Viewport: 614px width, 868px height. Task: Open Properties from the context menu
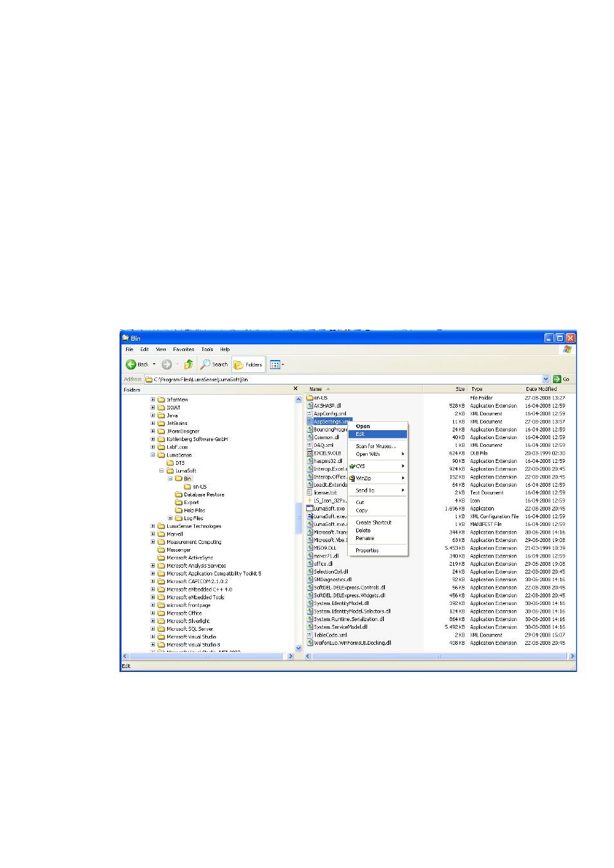click(378, 550)
